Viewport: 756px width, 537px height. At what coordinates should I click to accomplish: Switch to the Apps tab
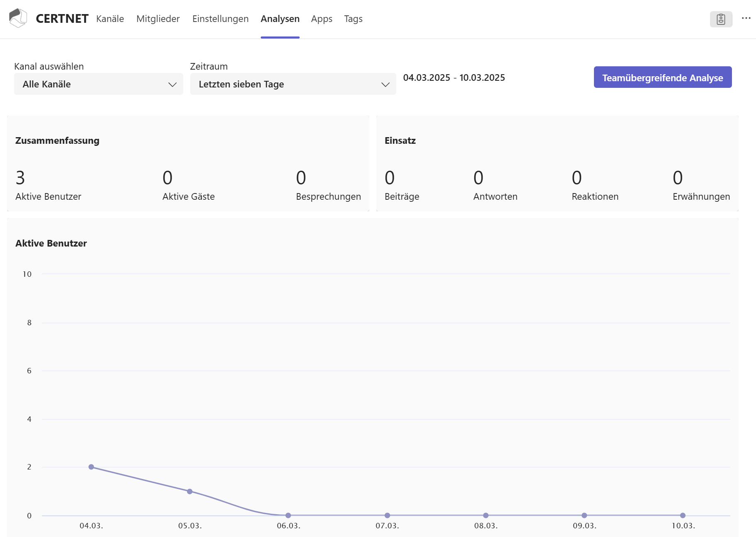tap(322, 19)
